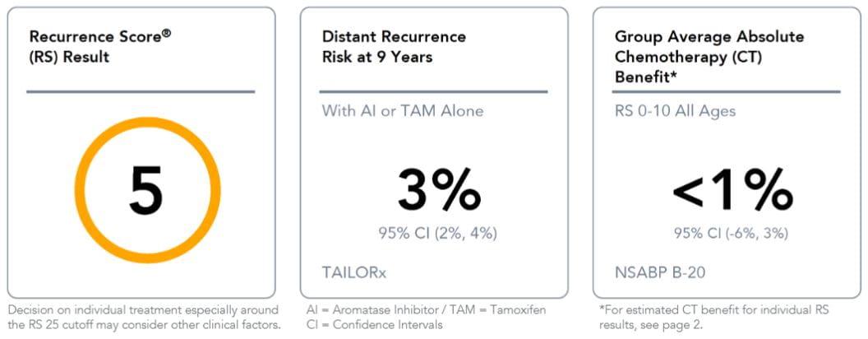This screenshot has height=339, width=868.
Task: Click the large 3% risk value
Action: pyautogui.click(x=438, y=192)
